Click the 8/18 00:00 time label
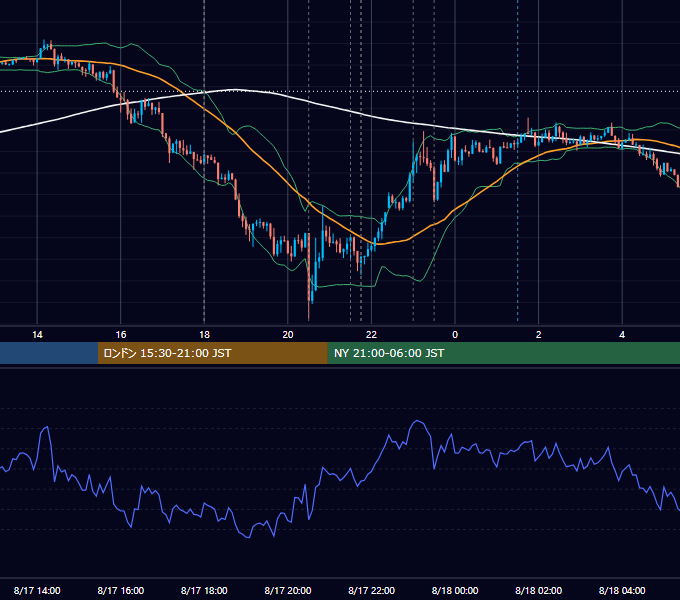Viewport: 680px width, 600px height. (x=455, y=590)
